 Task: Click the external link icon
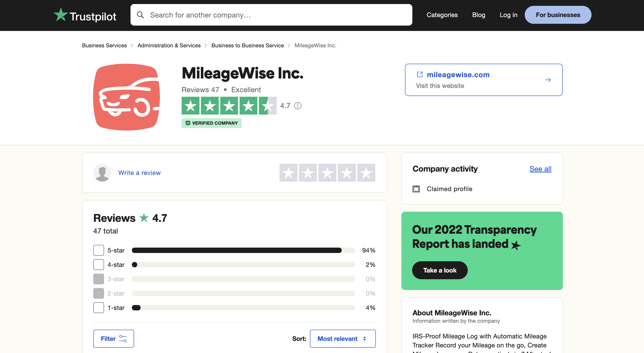(420, 74)
